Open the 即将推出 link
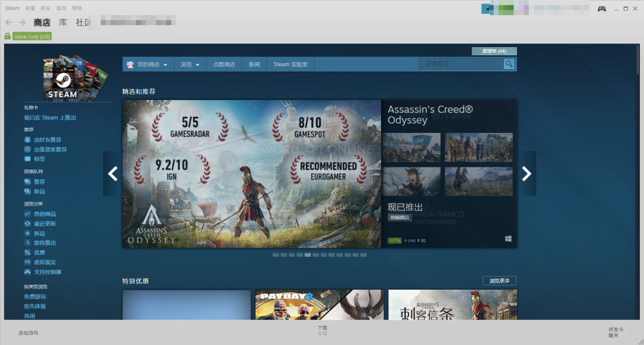This screenshot has width=644, height=345. coord(45,243)
